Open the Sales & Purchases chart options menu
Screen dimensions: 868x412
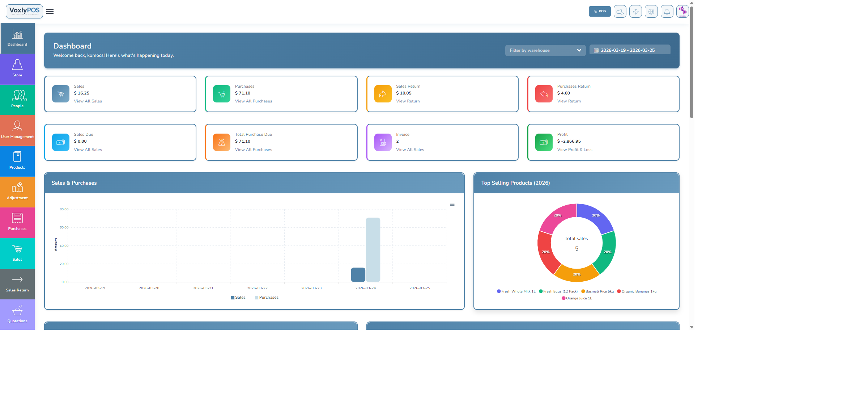(452, 204)
